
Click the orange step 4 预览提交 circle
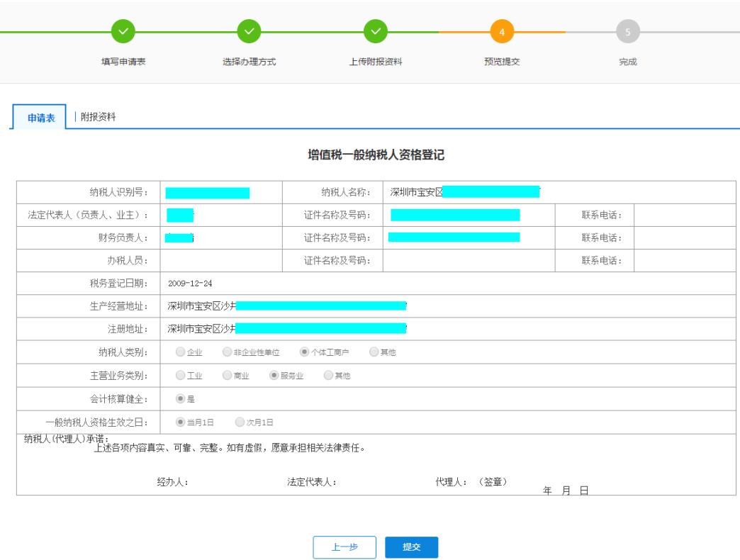pos(502,33)
